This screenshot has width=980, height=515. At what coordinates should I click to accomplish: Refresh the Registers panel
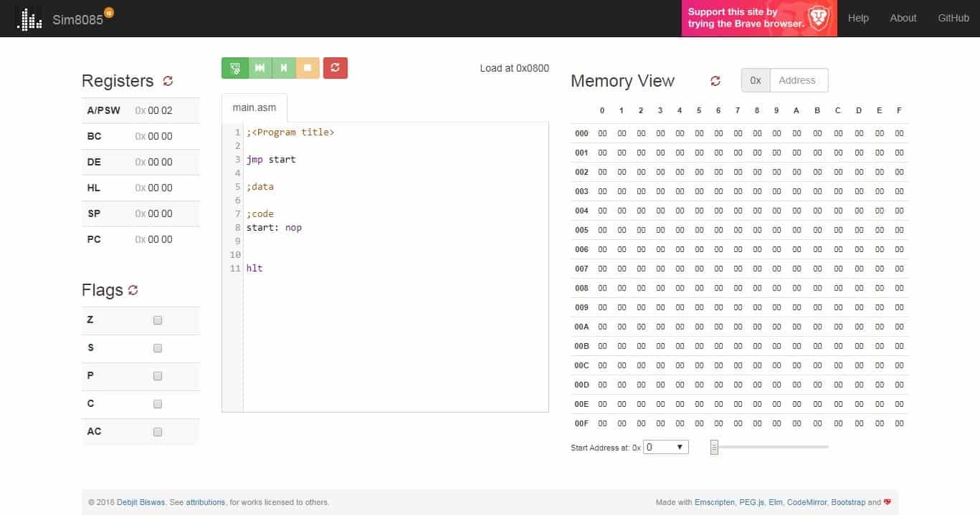[x=168, y=81]
